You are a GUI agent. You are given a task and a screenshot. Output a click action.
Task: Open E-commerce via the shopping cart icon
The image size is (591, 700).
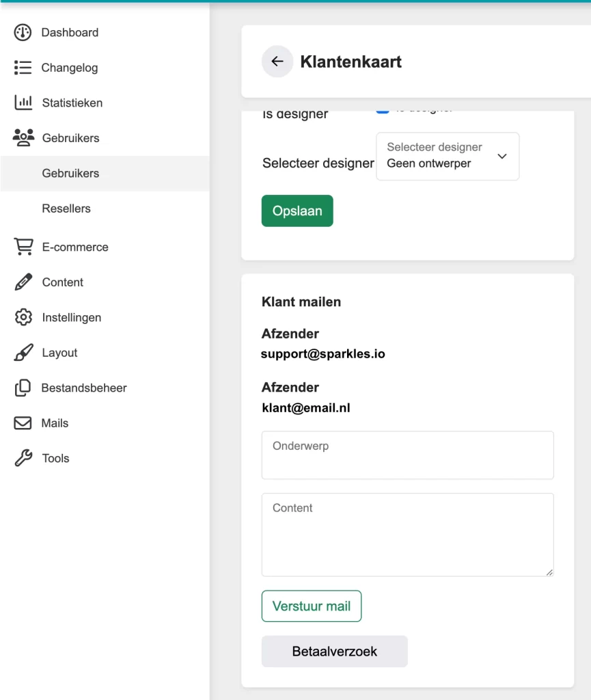coord(23,247)
